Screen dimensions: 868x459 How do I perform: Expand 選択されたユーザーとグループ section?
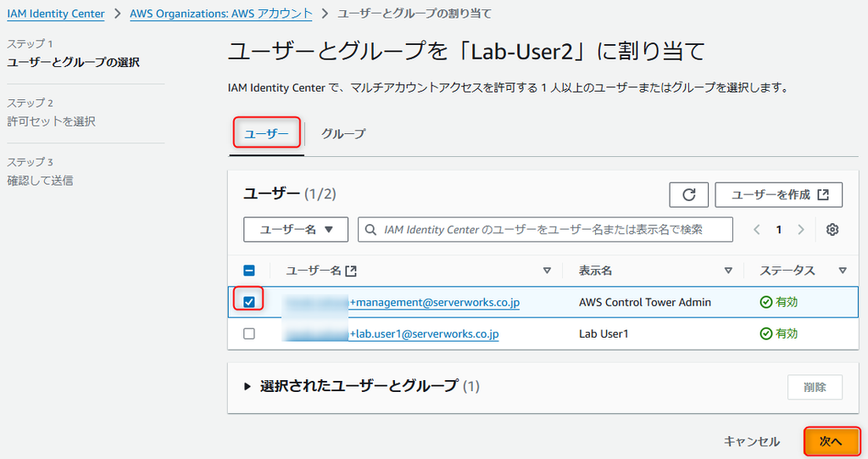(248, 386)
